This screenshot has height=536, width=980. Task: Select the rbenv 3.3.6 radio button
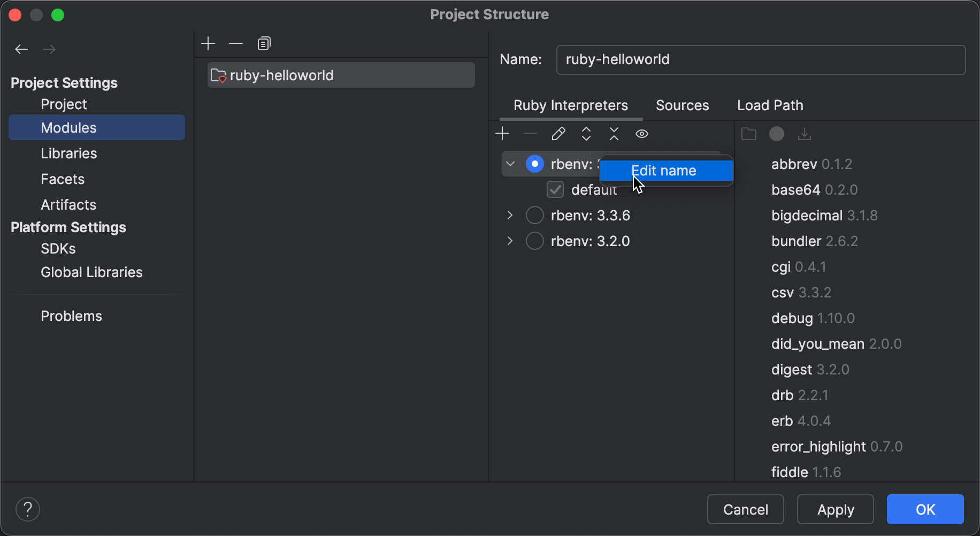[x=534, y=215]
